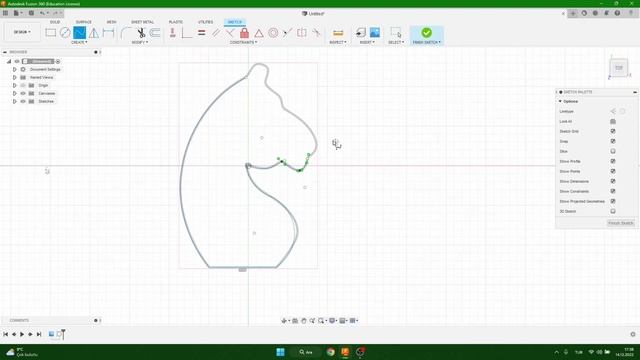Click the green Finish Sketch checkmark
This screenshot has width=640, height=360.
427,32
